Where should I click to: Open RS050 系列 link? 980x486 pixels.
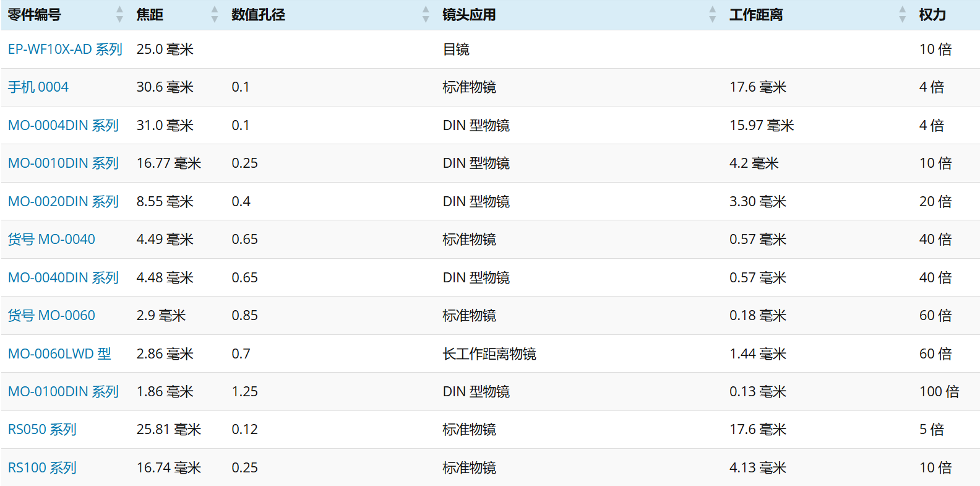coord(42,429)
